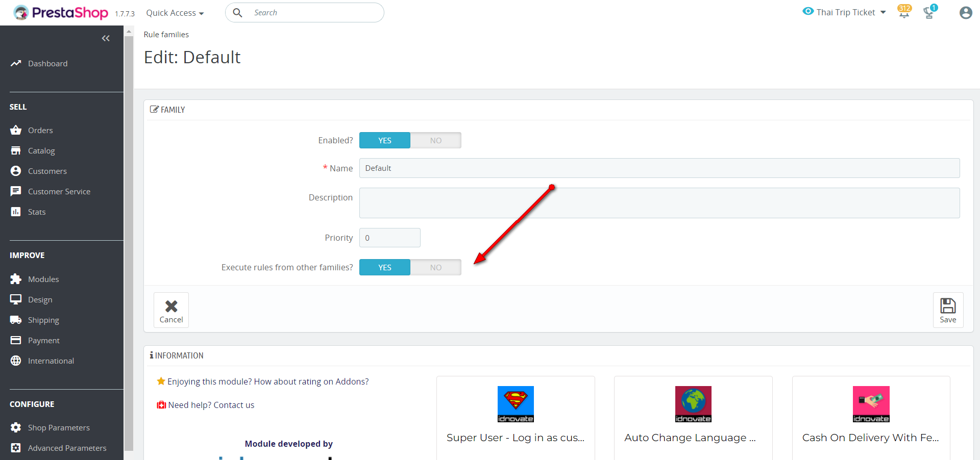Click the Orders basket icon

pyautogui.click(x=16, y=130)
